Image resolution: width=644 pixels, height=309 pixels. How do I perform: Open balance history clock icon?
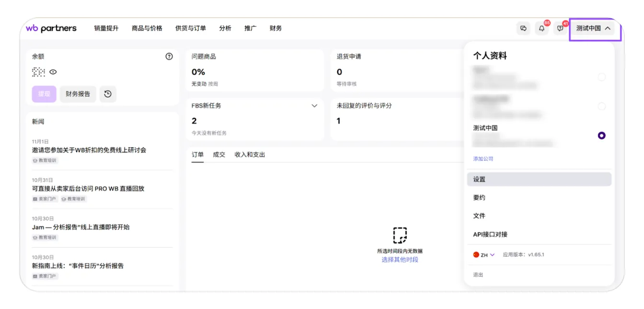[108, 94]
